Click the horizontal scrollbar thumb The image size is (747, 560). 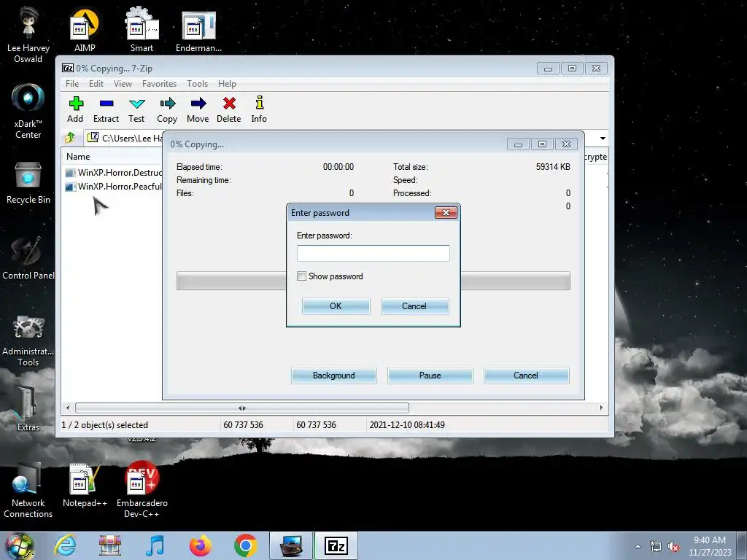point(242,408)
